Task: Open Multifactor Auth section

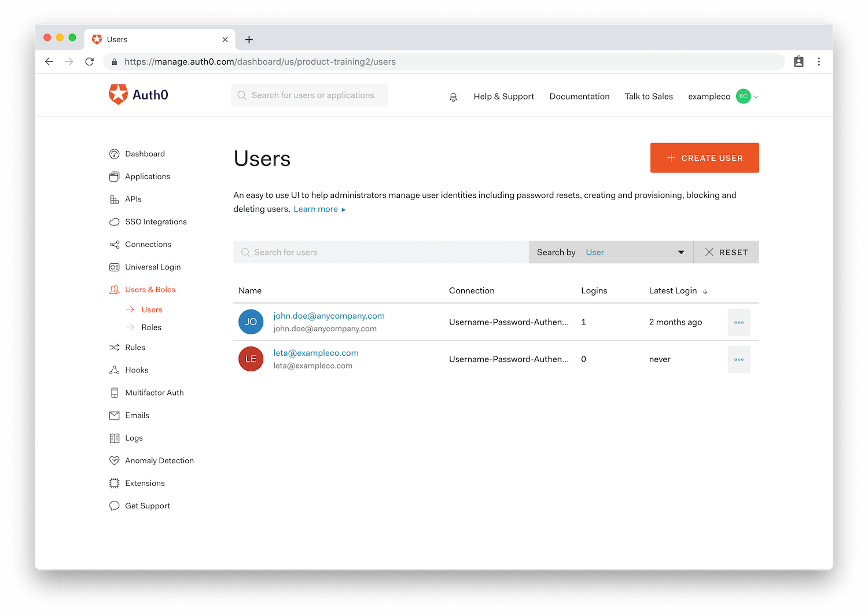Action: coord(155,393)
